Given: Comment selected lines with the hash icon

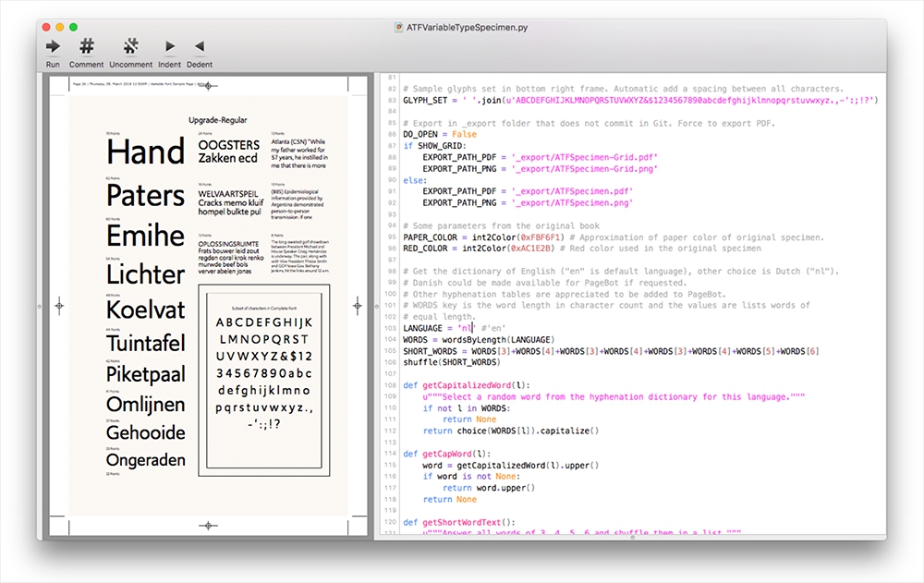Looking at the screenshot, I should tap(87, 46).
